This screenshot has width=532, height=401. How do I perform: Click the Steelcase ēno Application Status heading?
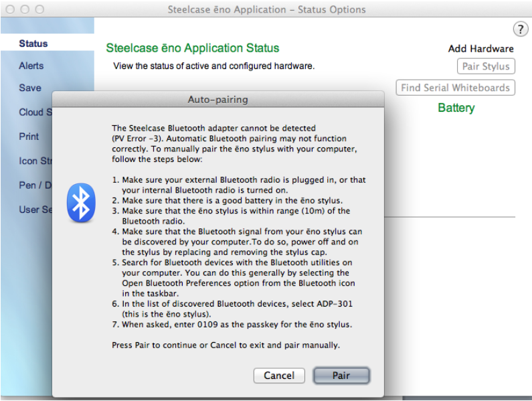(192, 48)
